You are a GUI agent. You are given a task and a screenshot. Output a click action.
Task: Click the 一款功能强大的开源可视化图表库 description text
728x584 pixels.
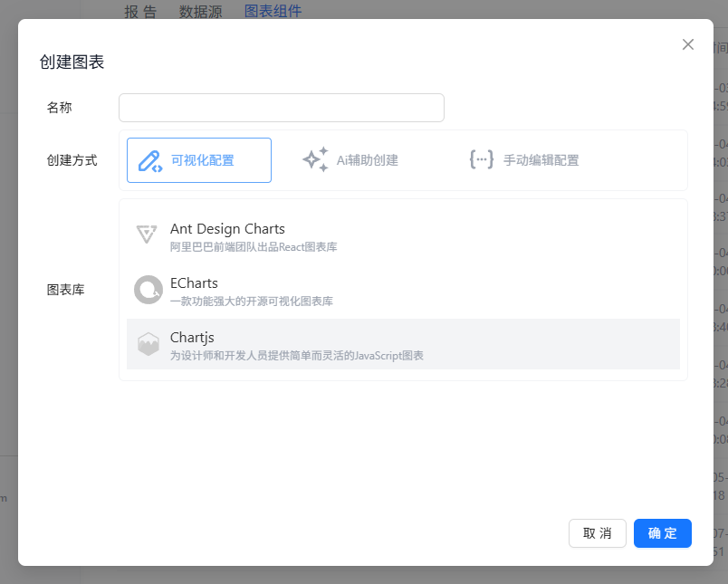(251, 302)
